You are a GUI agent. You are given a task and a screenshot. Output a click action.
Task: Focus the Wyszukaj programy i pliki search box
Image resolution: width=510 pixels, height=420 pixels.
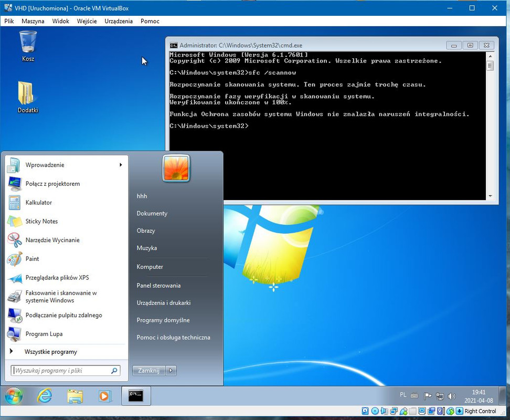pos(66,371)
